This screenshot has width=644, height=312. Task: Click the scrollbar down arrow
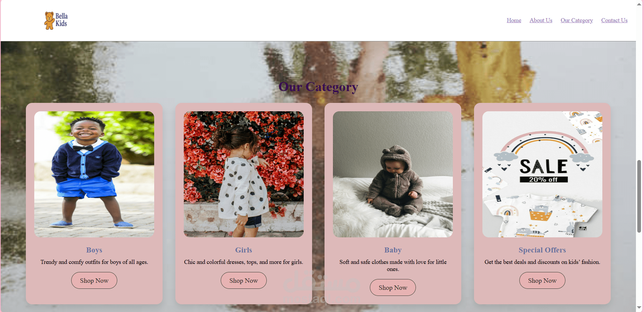[x=639, y=307]
